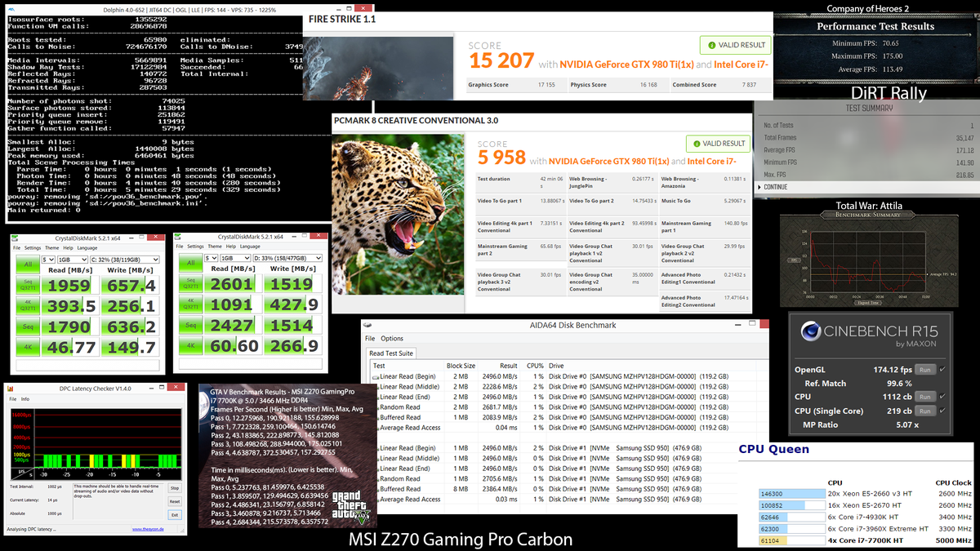Click the drive icon beside Linear Read (Begin) 2 MB row
This screenshot has width=980, height=551.
tap(374, 376)
